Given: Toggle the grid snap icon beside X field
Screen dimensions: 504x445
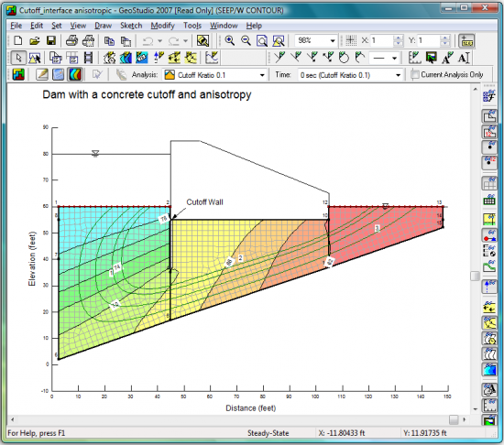Looking at the screenshot, I should click(x=351, y=40).
